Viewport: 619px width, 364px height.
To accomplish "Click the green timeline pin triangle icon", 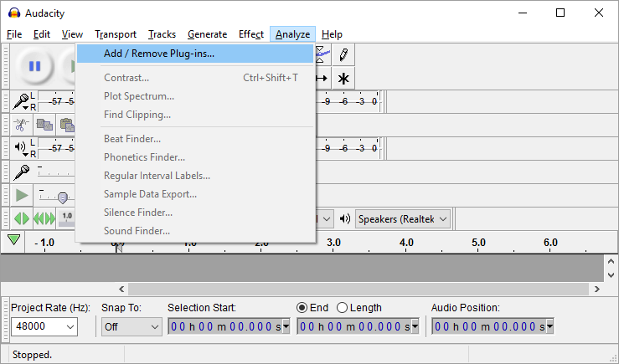I will click(13, 240).
